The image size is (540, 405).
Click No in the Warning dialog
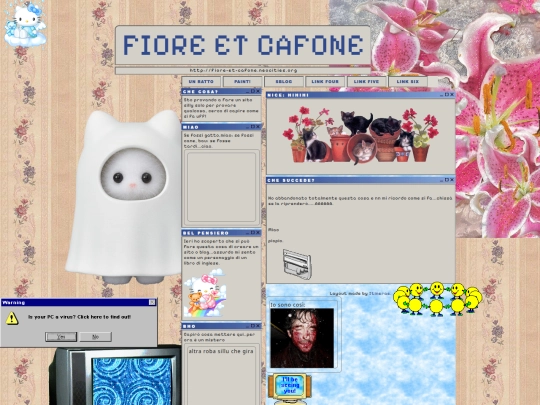click(x=96, y=337)
